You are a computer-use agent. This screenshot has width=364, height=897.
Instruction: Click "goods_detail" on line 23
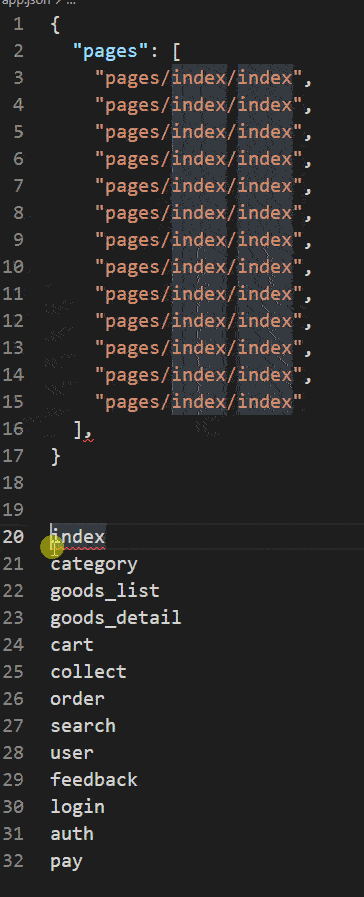click(116, 618)
